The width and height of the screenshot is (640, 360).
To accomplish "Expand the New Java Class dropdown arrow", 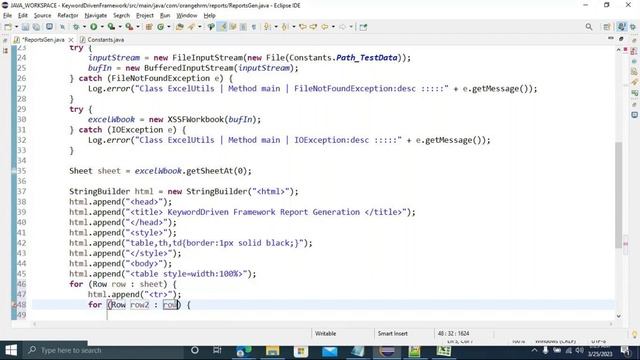I will pyautogui.click(x=169, y=27).
